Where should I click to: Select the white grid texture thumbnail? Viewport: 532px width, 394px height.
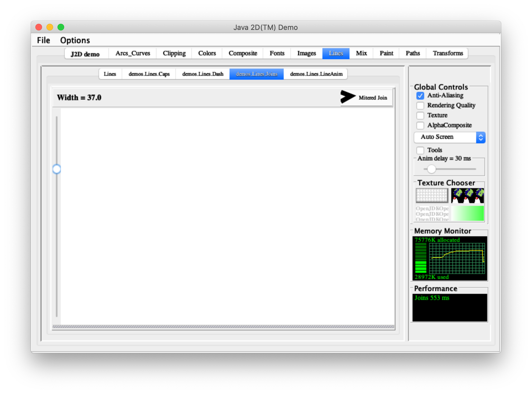(x=432, y=195)
